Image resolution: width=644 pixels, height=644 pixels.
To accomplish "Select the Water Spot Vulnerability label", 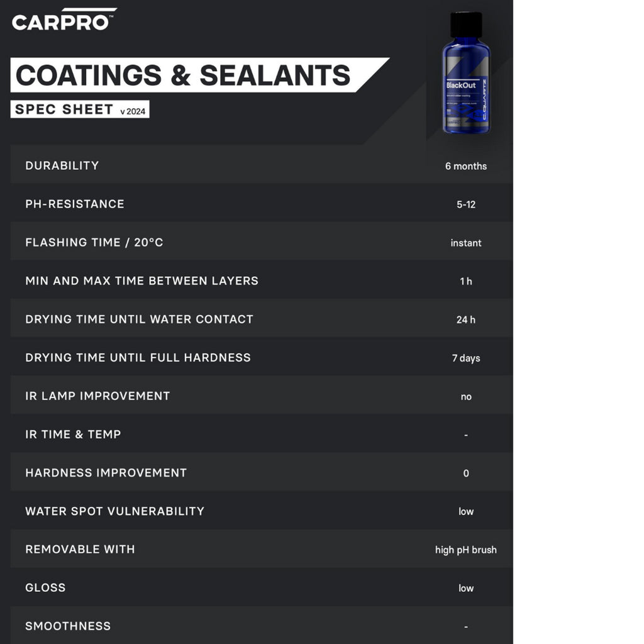I will point(114,511).
